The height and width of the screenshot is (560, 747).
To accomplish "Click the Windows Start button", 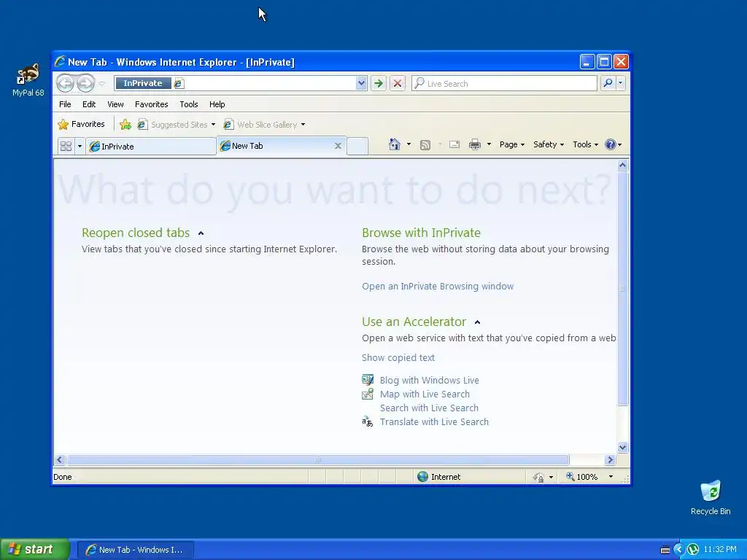I will 34,549.
